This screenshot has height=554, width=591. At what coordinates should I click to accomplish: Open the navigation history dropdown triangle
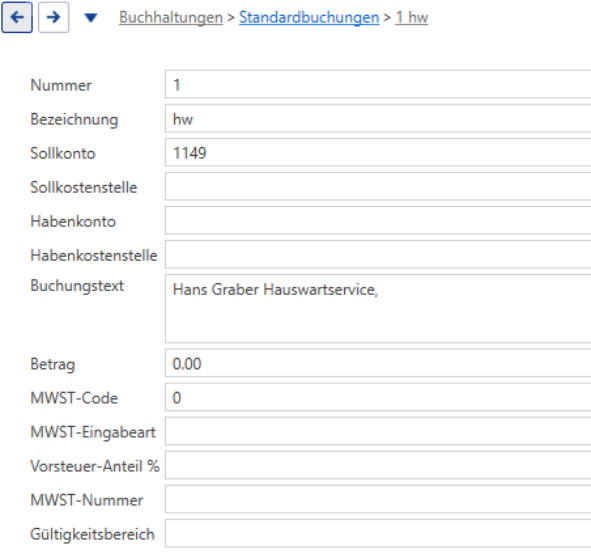[91, 18]
